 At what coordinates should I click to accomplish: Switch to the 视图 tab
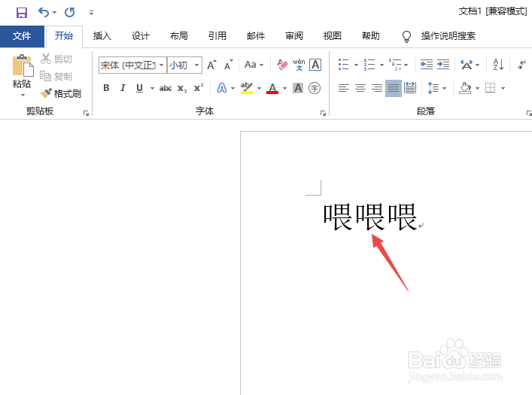click(x=332, y=36)
